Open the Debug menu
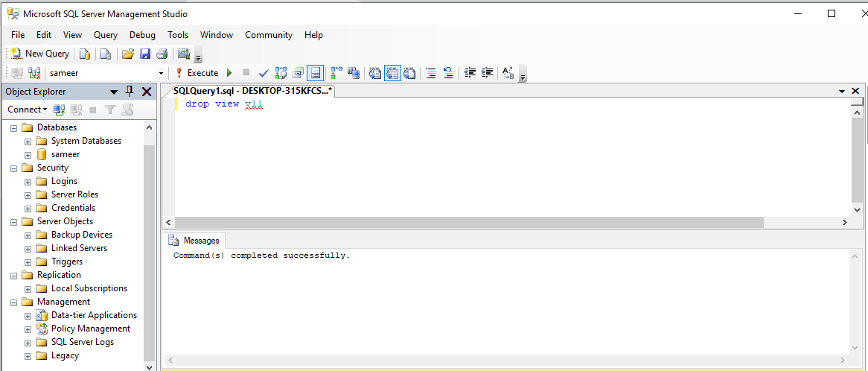This screenshot has height=371, width=868. [x=142, y=35]
